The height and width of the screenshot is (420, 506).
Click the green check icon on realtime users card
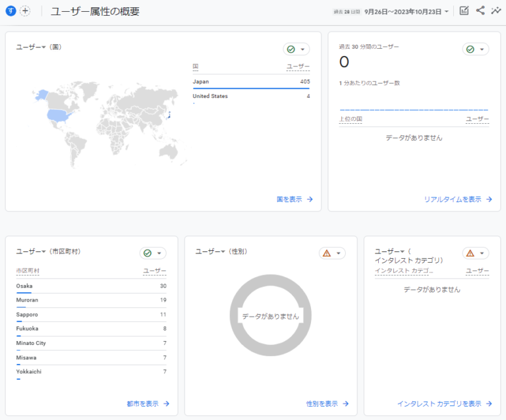470,49
